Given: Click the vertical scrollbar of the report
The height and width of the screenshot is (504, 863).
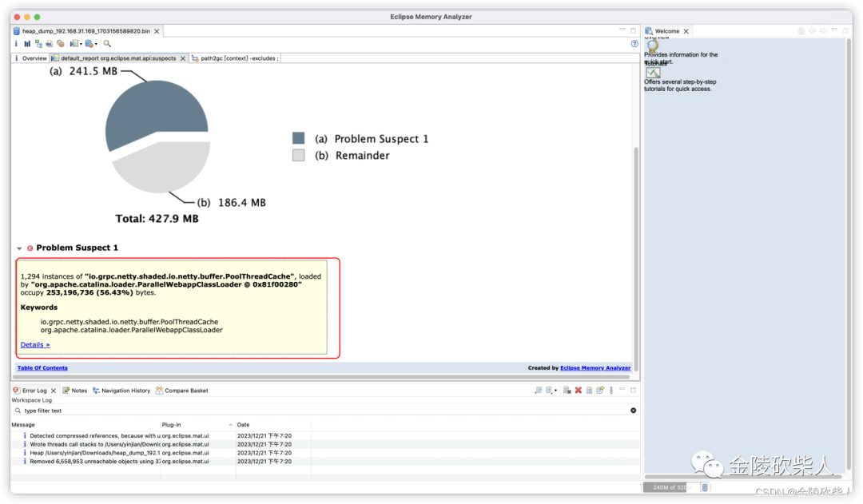Looking at the screenshot, I should click(636, 259).
